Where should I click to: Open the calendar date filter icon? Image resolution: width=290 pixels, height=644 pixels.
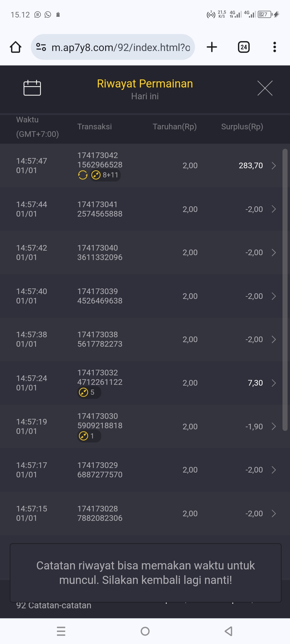pyautogui.click(x=32, y=88)
